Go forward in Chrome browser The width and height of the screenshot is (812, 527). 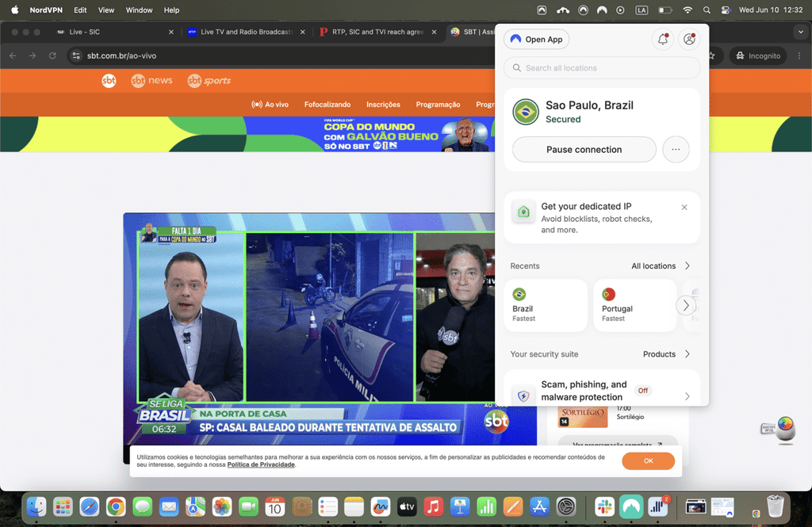pos(33,55)
